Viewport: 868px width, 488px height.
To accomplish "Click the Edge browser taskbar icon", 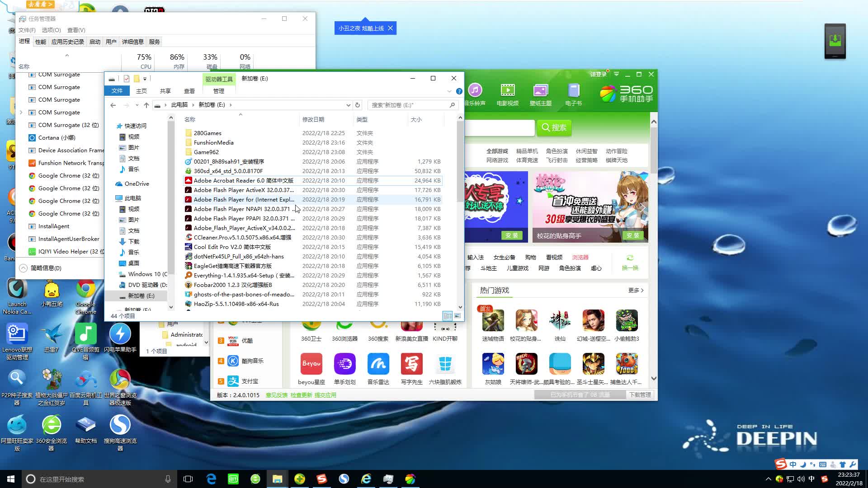I will click(x=211, y=479).
